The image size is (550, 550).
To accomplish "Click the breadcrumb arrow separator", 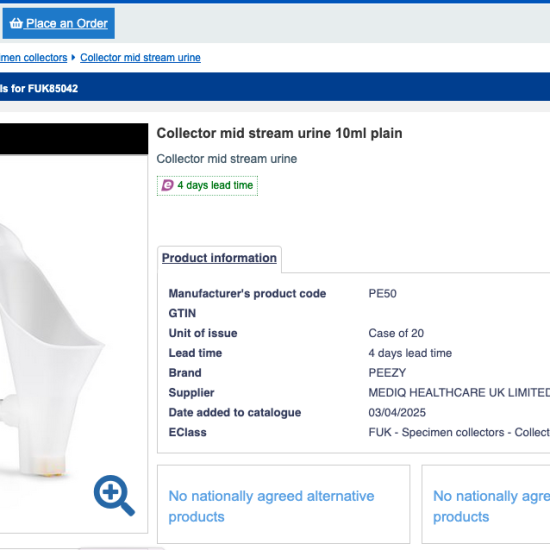I will (x=73, y=58).
